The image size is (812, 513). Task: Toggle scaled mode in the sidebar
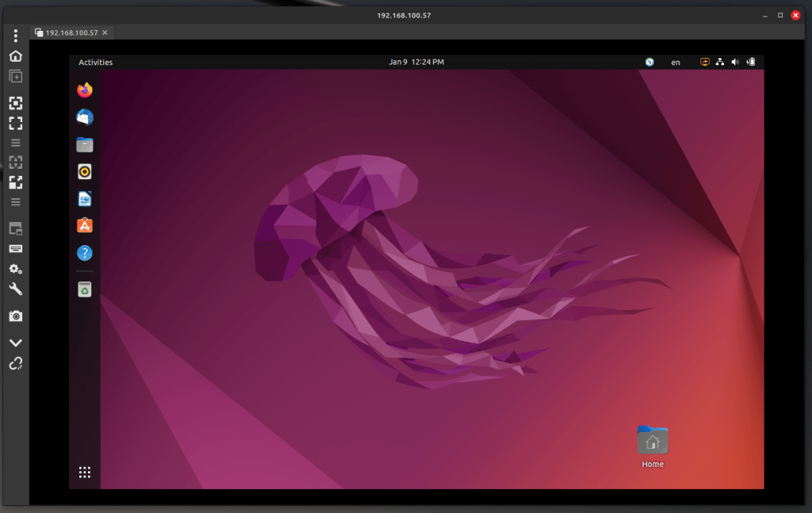[15, 182]
